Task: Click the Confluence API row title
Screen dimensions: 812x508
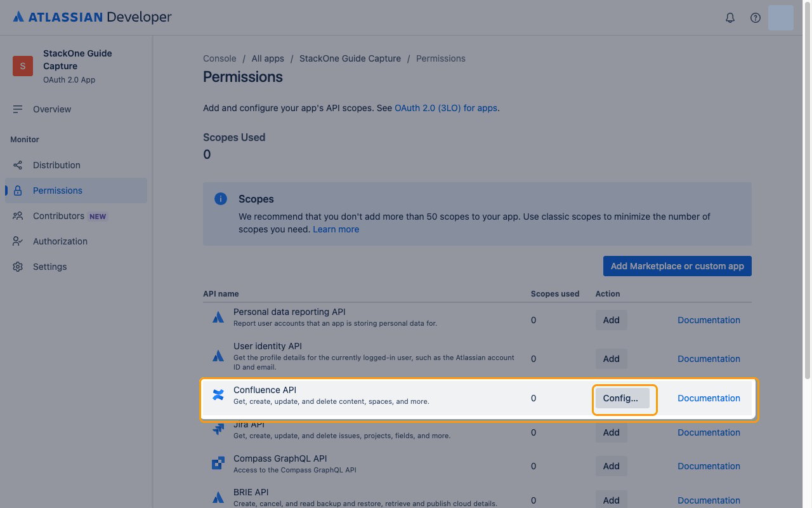Action: [265, 390]
